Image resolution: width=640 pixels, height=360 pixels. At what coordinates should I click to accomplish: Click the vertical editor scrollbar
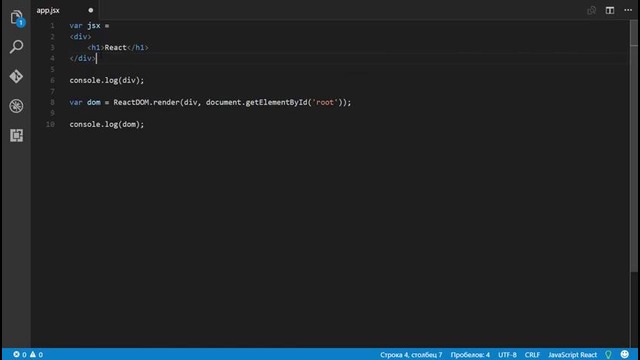coord(634,147)
